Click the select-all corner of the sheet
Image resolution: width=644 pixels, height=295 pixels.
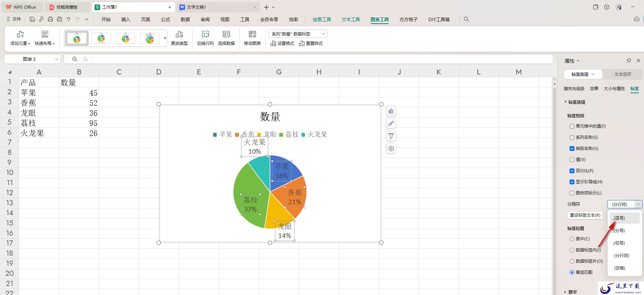pyautogui.click(x=10, y=72)
